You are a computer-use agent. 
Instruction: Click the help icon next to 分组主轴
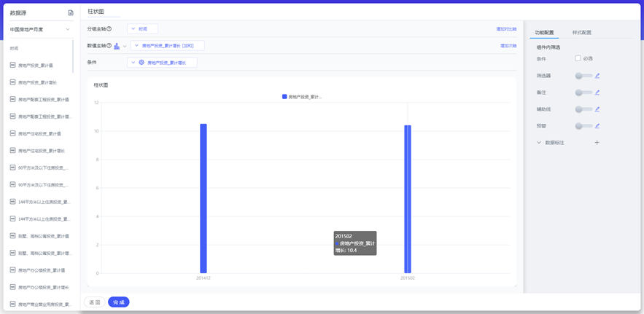(109, 29)
